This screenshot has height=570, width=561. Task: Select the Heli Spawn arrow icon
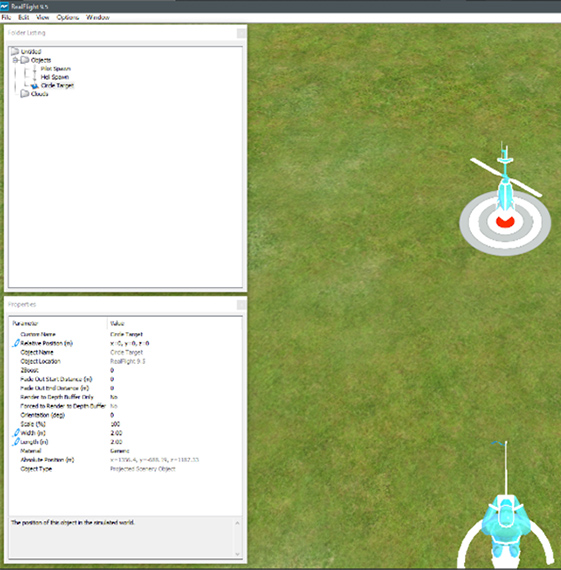(x=35, y=77)
